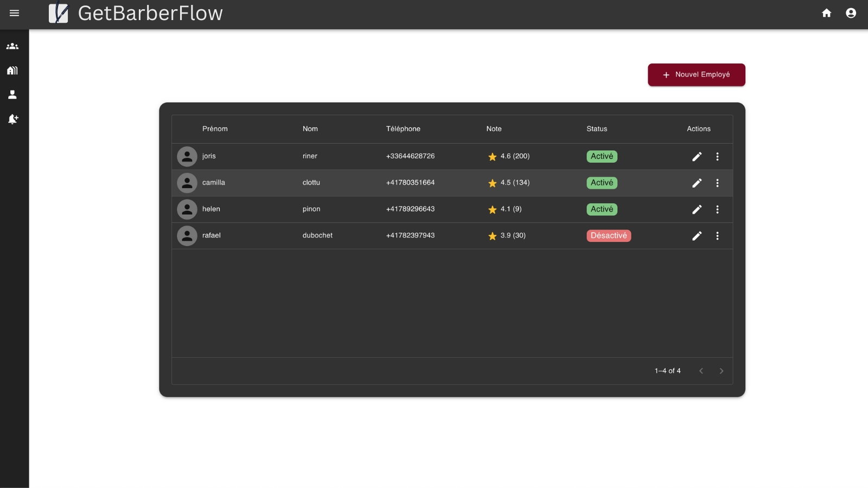Open rafael's row actions three-dot menu

tap(718, 236)
